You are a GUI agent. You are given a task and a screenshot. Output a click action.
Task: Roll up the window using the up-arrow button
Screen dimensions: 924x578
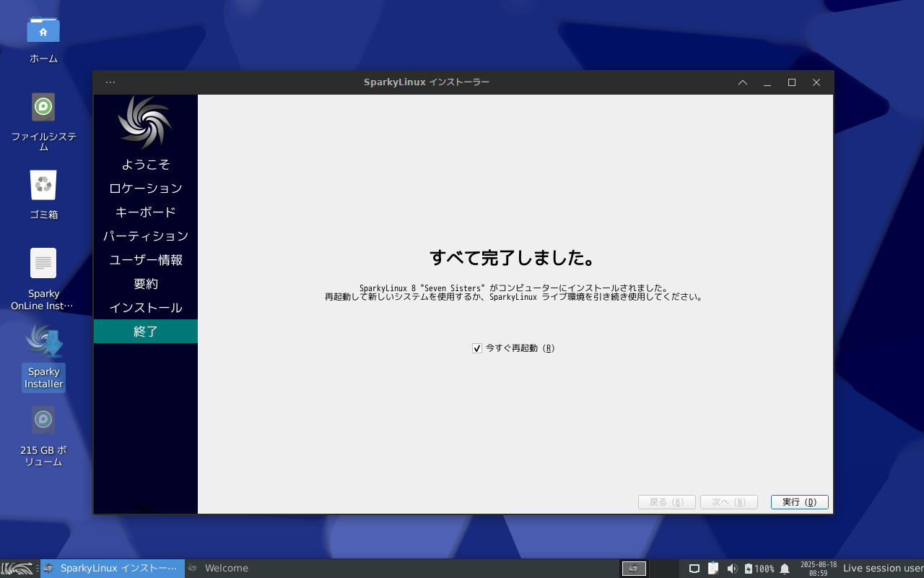tap(743, 82)
